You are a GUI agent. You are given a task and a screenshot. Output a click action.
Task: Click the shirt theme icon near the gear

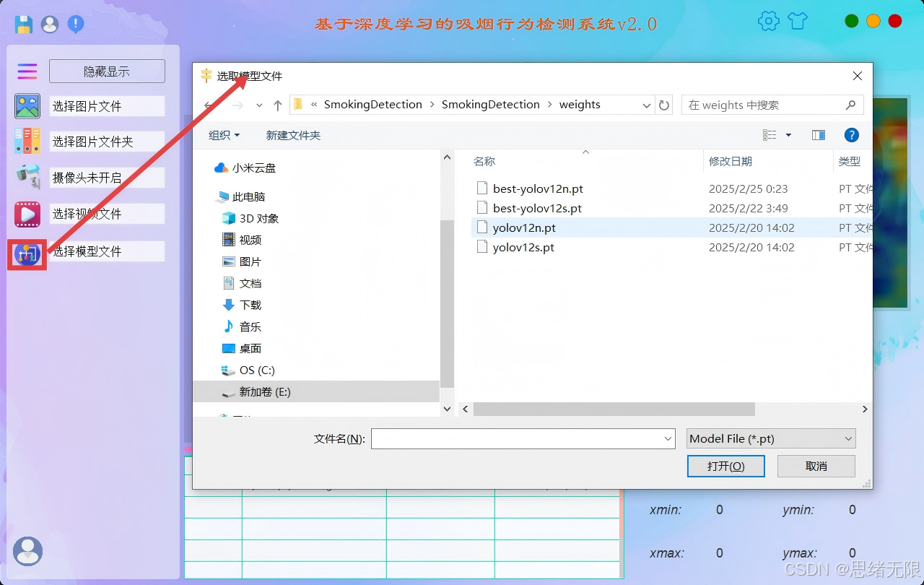click(x=797, y=21)
